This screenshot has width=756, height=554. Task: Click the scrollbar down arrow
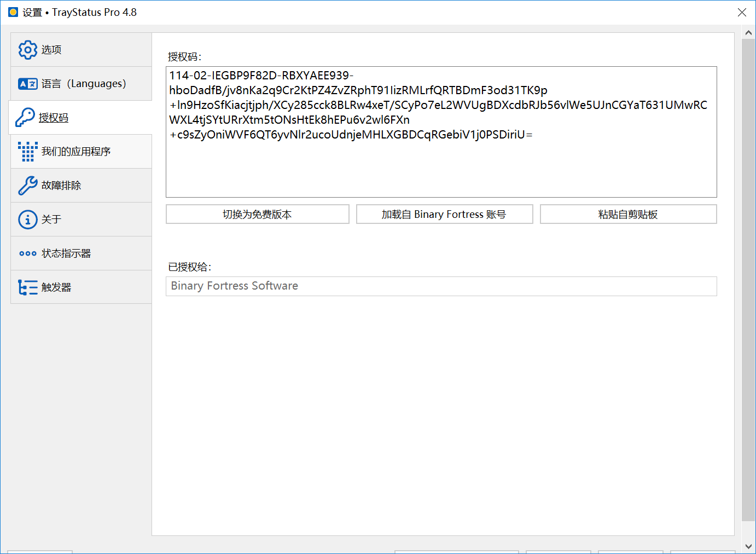click(x=748, y=546)
